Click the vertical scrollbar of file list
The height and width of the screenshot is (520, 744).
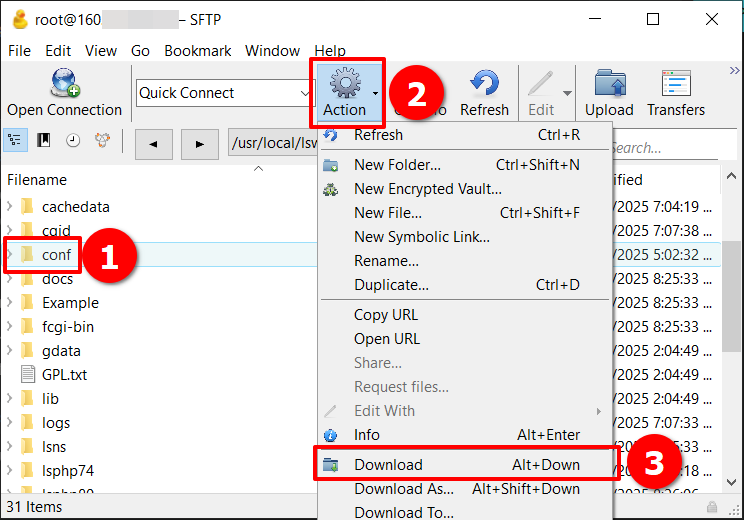731,300
